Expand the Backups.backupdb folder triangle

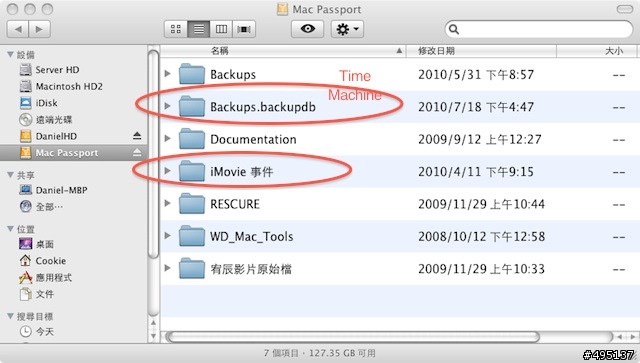[x=167, y=106]
